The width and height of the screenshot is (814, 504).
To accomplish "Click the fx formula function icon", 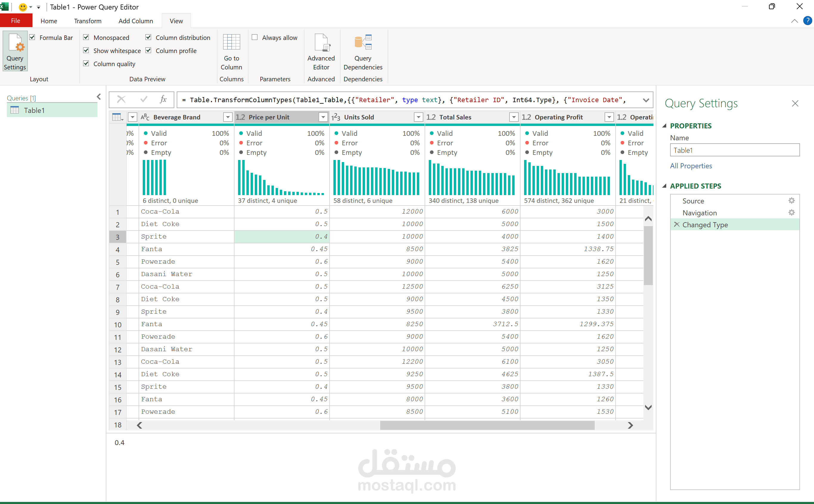I will pyautogui.click(x=163, y=99).
